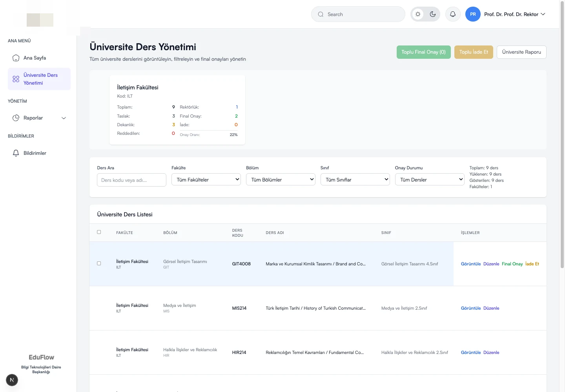Click the Üniversite Ders Yönetimi grid icon
The height and width of the screenshot is (392, 565).
[x=16, y=79]
